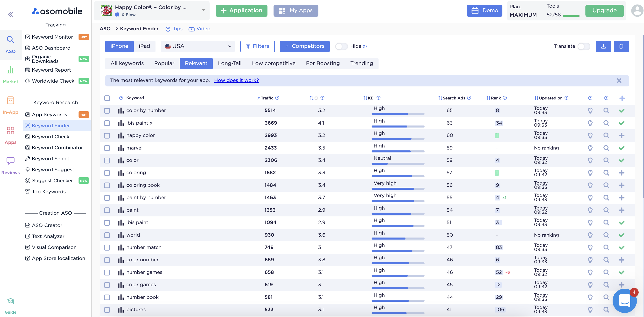The height and width of the screenshot is (317, 644).
Task: Click the green Application button
Action: tap(241, 11)
